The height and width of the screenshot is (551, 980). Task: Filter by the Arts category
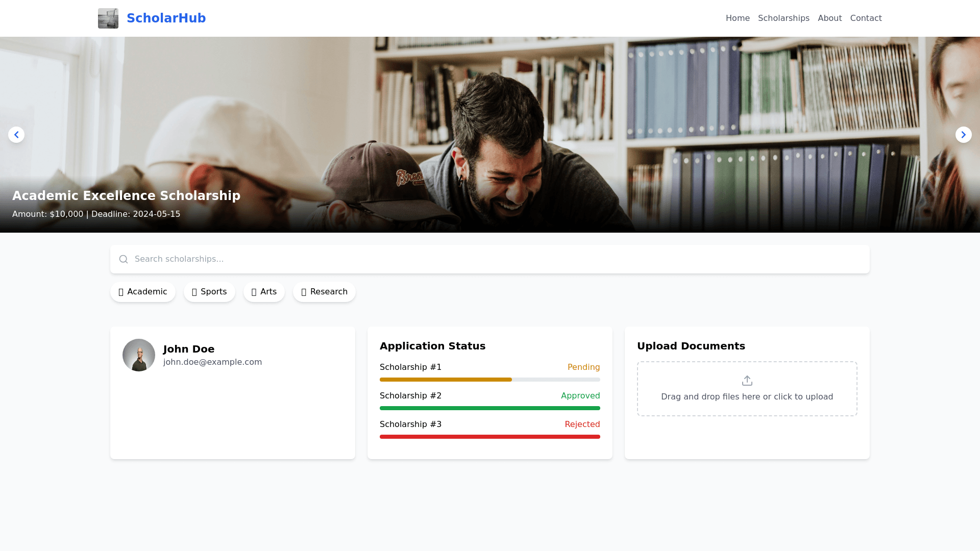[x=264, y=292]
